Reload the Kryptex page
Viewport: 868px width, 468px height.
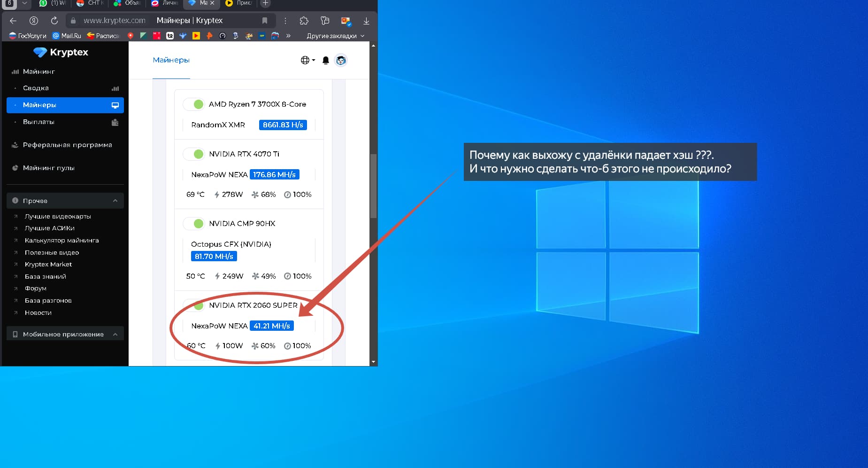click(x=54, y=21)
